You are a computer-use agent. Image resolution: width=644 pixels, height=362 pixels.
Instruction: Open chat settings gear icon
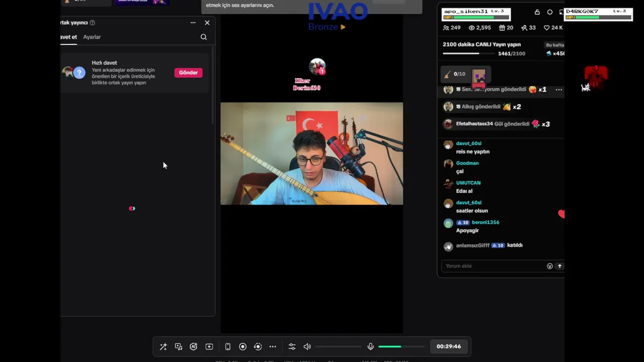(x=550, y=12)
